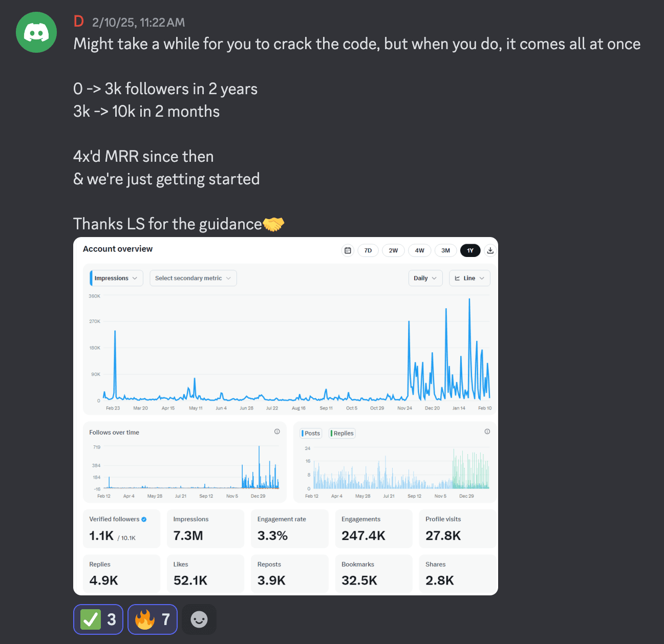
Task: Toggle the Replies series legend
Action: 342,433
